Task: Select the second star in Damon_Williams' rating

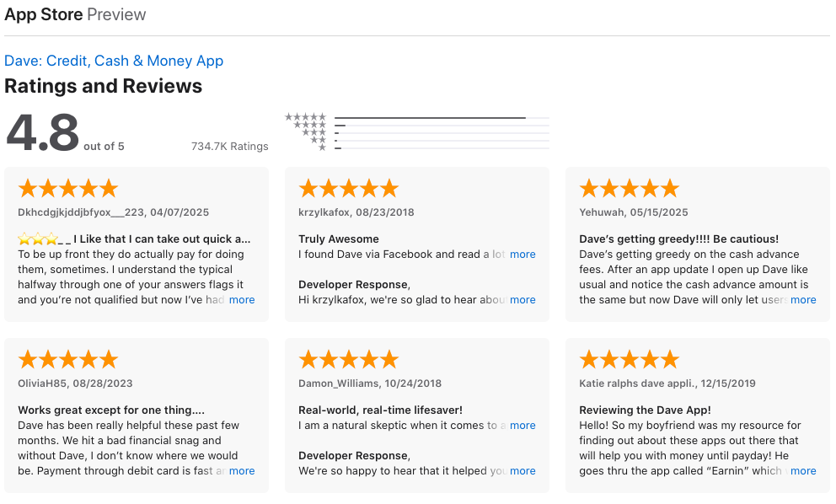Action: pyautogui.click(x=324, y=358)
